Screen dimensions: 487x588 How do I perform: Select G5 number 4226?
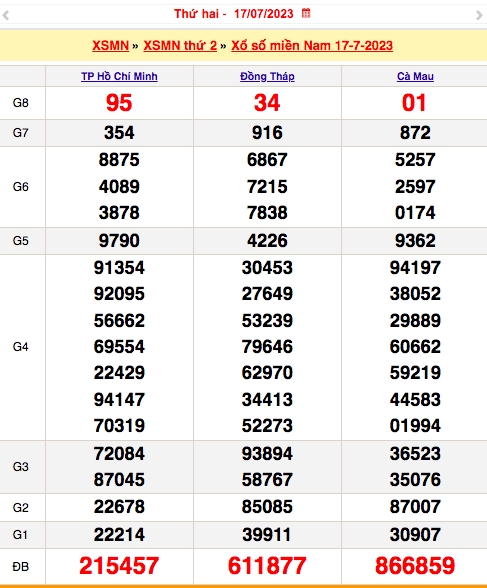[x=267, y=241]
